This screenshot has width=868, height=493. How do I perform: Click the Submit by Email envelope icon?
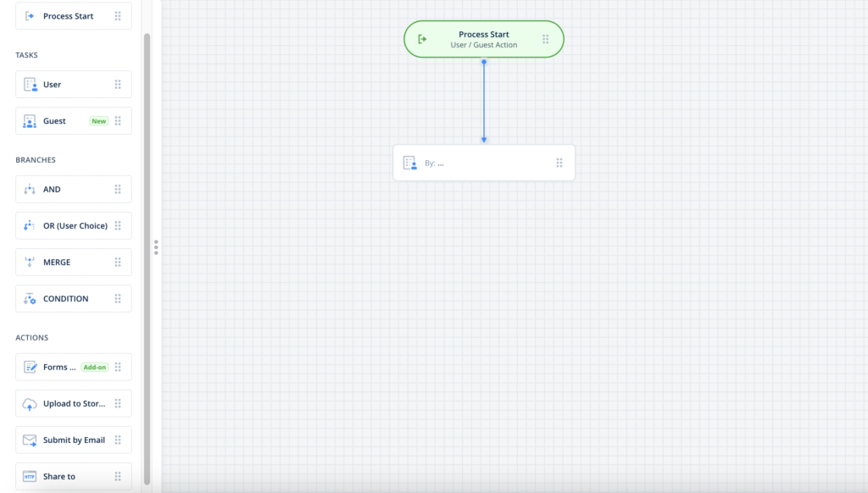click(28, 440)
